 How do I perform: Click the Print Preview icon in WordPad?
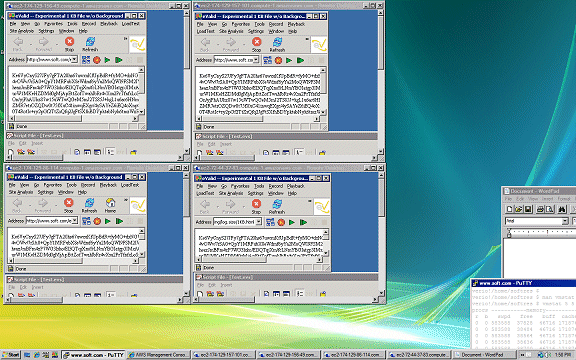click(x=550, y=209)
